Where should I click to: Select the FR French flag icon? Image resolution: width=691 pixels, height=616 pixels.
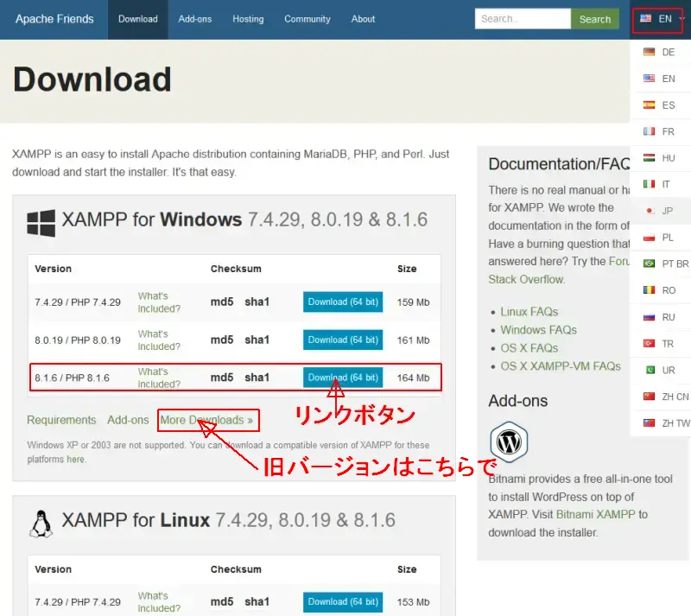pos(649,131)
